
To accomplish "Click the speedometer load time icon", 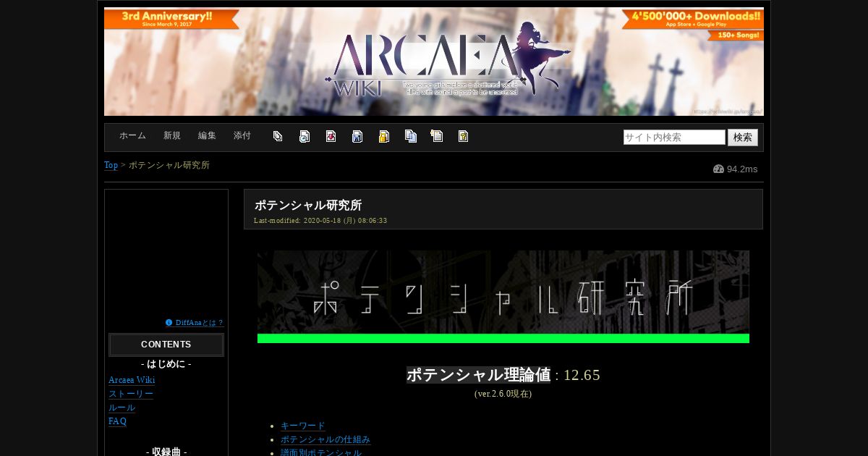I will pos(718,169).
